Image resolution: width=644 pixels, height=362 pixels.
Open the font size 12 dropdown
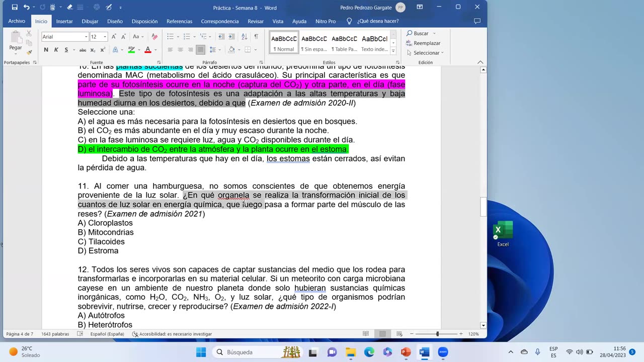[105, 37]
